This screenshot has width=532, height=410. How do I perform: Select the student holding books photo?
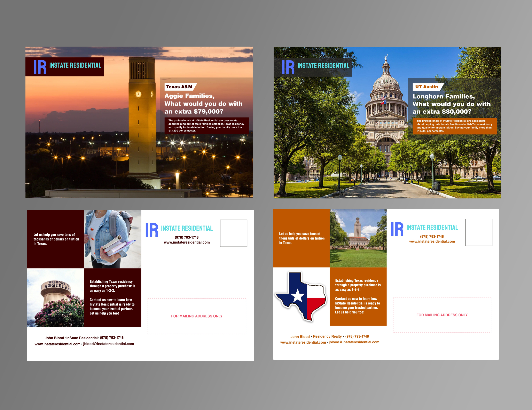112,239
